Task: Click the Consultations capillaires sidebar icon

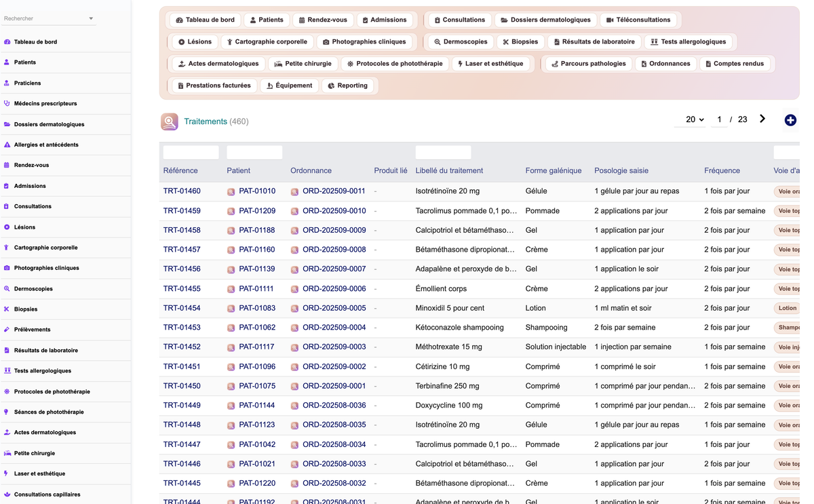Action: pyautogui.click(x=7, y=495)
